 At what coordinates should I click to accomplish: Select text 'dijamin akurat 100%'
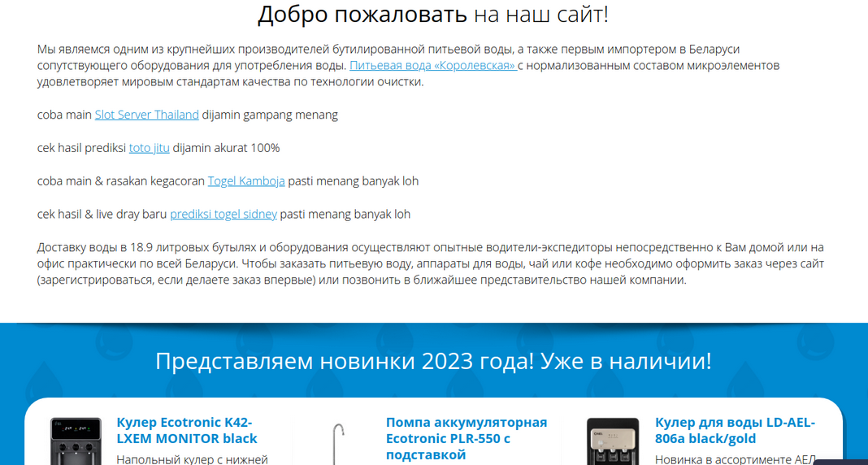coord(227,148)
